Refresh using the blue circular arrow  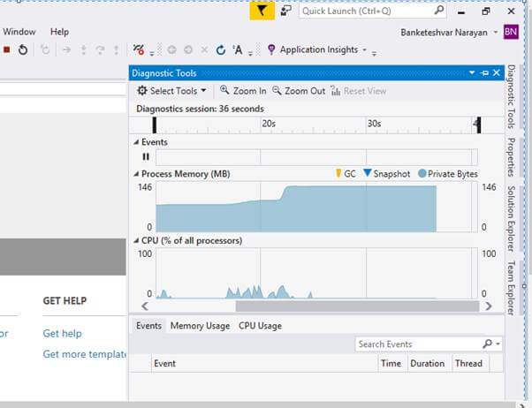pos(221,50)
